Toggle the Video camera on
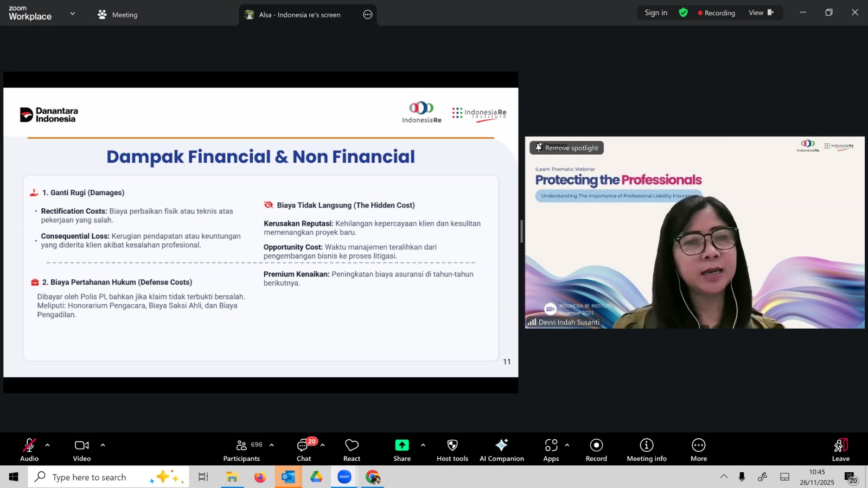The width and height of the screenshot is (868, 488). click(82, 450)
